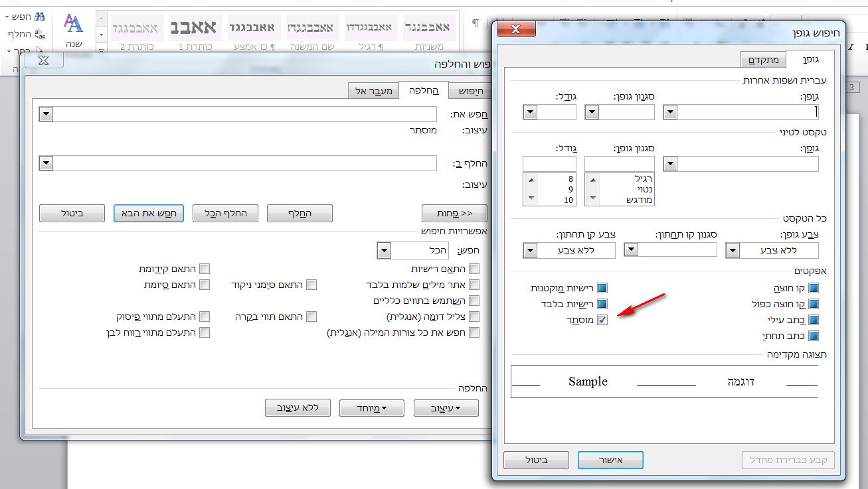Close the Find and Replace dialog
The width and height of the screenshot is (868, 489).
[x=43, y=60]
